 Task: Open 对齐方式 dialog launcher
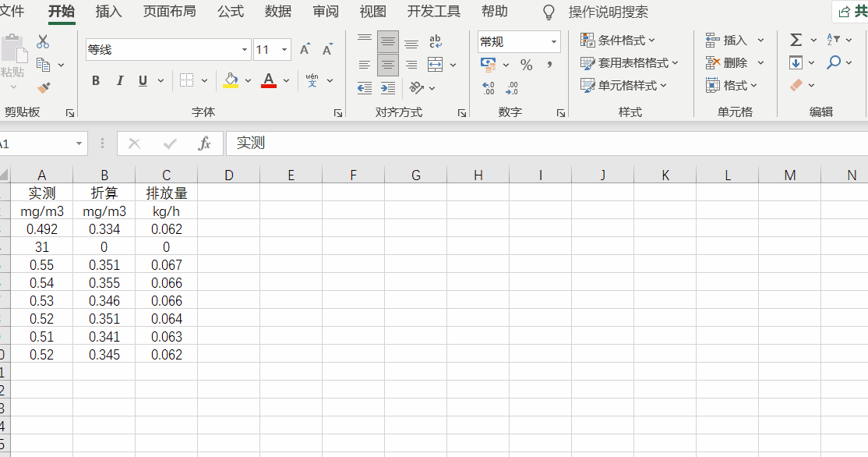pyautogui.click(x=462, y=113)
